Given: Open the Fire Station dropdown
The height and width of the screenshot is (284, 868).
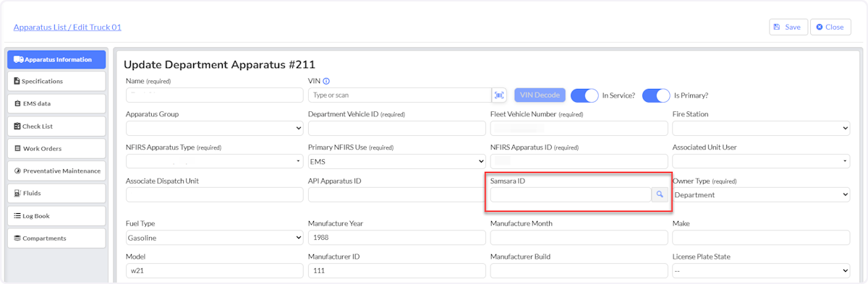Looking at the screenshot, I should 761,128.
